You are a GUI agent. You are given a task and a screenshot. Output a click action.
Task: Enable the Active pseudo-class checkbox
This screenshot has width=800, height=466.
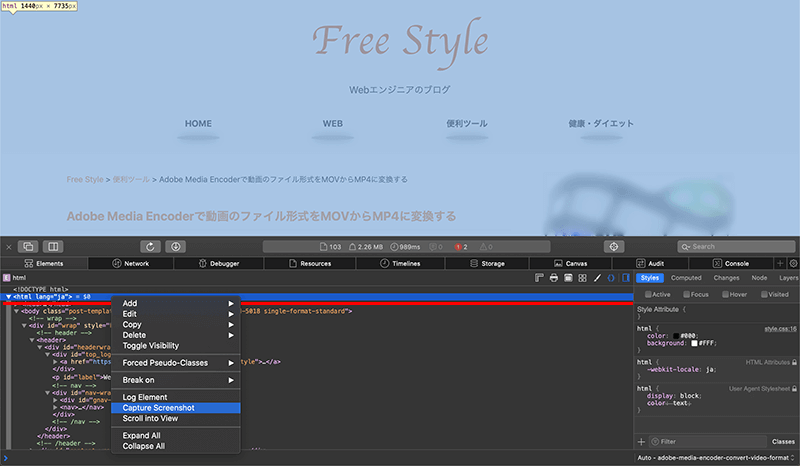[x=648, y=295]
